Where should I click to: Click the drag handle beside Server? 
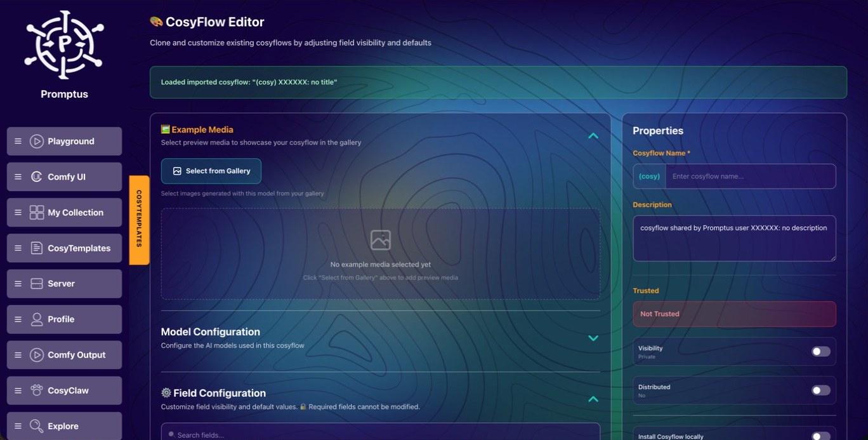click(x=18, y=284)
